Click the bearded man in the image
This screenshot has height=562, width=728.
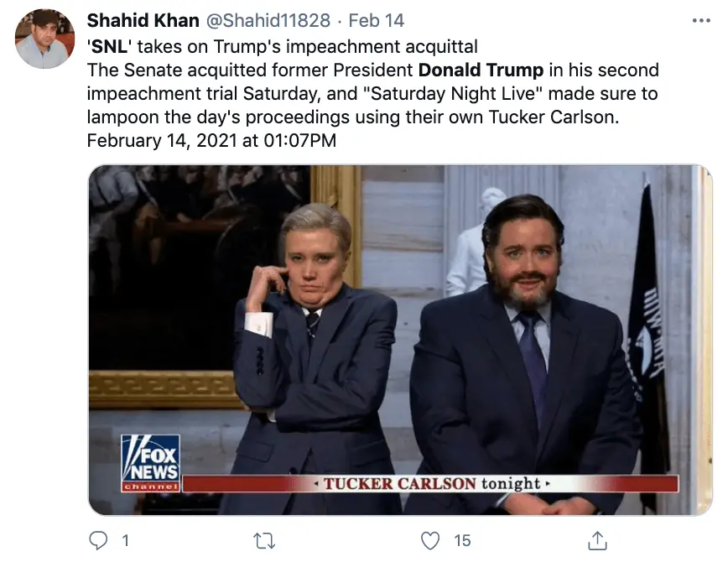click(523, 352)
